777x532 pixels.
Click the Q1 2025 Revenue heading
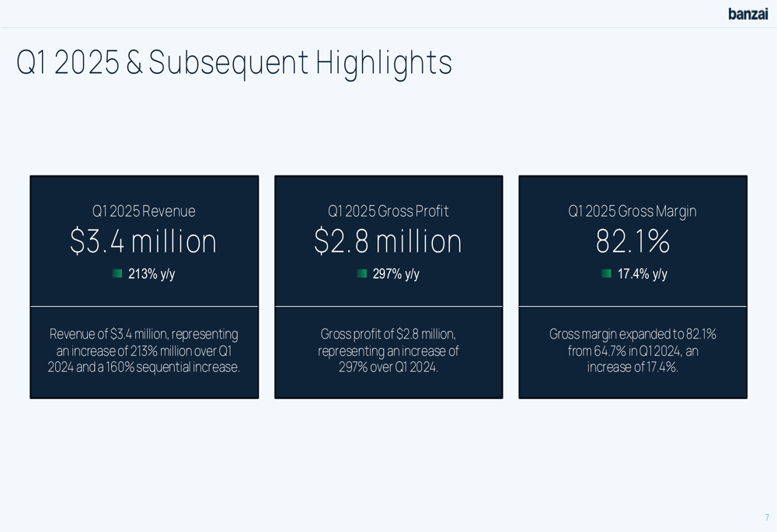[x=144, y=211]
